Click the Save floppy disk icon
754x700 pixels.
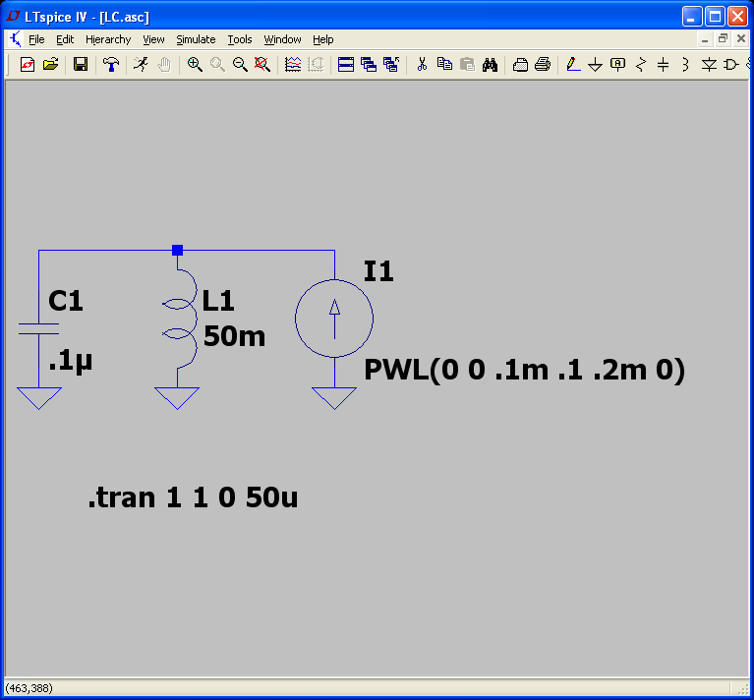pyautogui.click(x=81, y=65)
